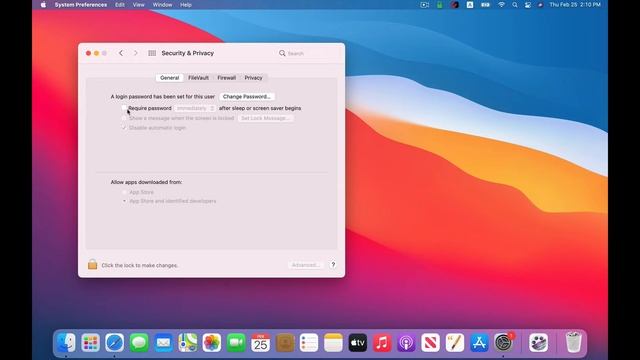640x360 pixels.
Task: Open Reminders app in the Dock
Action: coord(309,342)
